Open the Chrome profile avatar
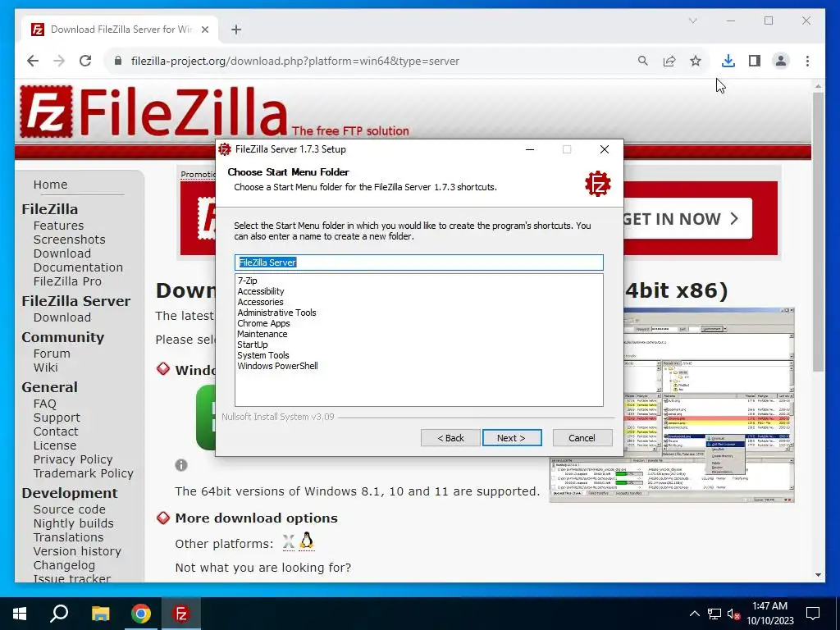 (x=781, y=61)
